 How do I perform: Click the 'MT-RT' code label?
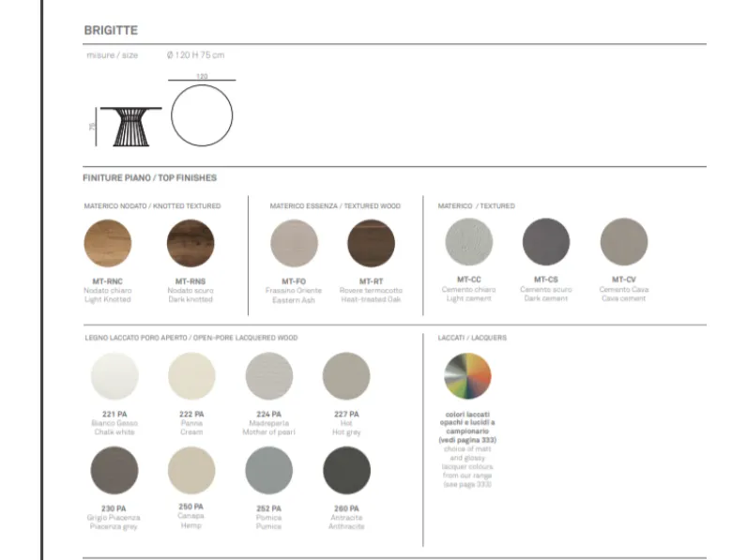coord(371,281)
